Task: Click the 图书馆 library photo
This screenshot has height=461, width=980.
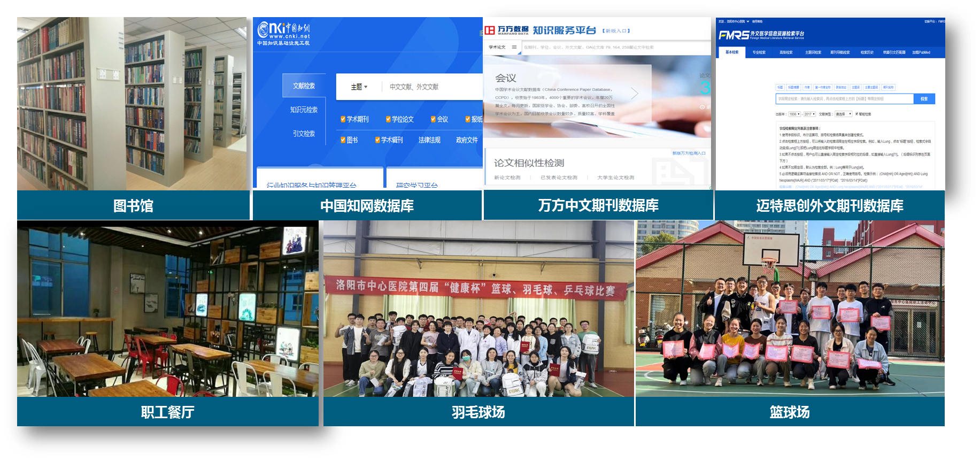Action: [x=132, y=103]
